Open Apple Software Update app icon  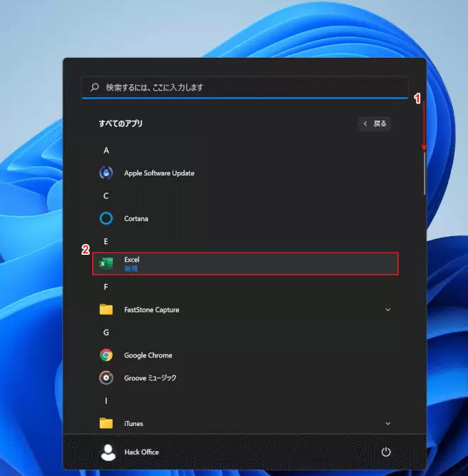click(x=106, y=173)
